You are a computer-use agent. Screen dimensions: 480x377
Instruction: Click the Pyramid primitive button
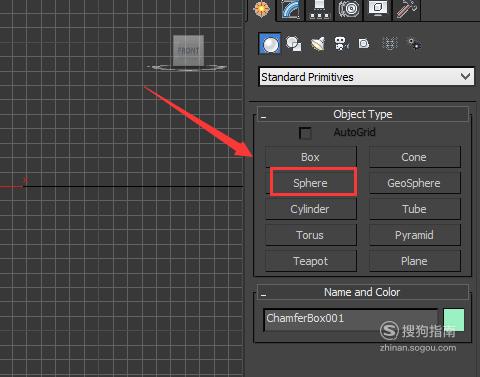pos(415,235)
